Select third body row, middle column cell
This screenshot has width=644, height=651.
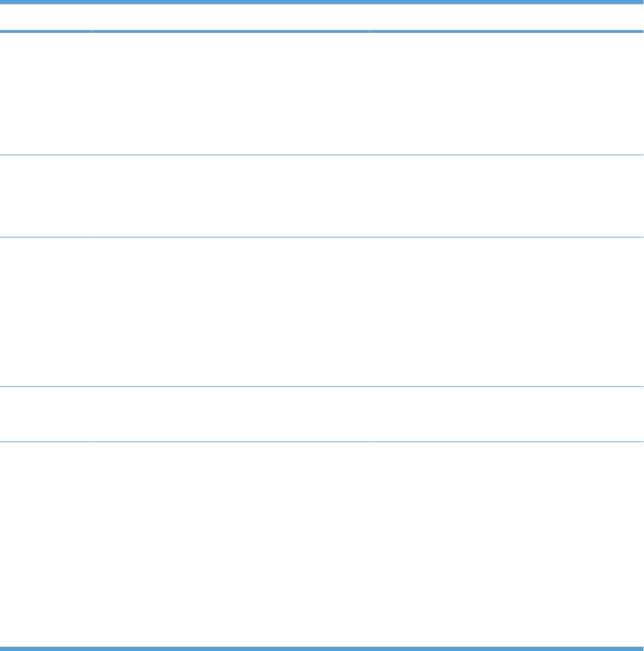point(230,312)
